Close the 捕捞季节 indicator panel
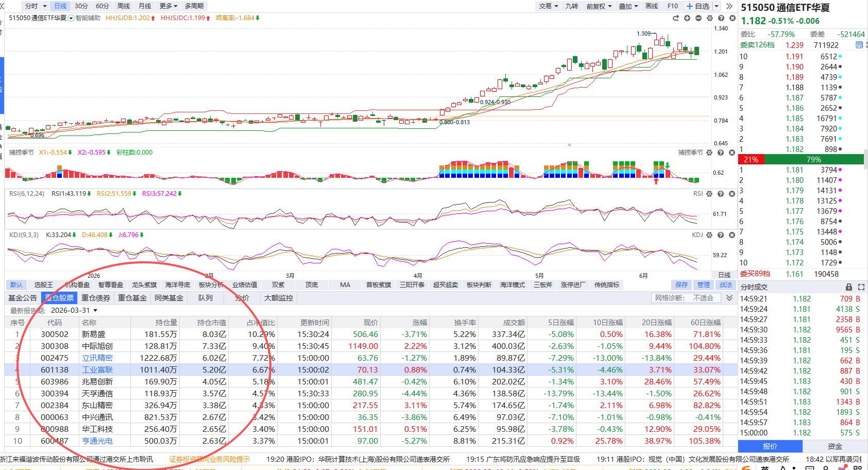This screenshot has width=868, height=470. coord(732,153)
